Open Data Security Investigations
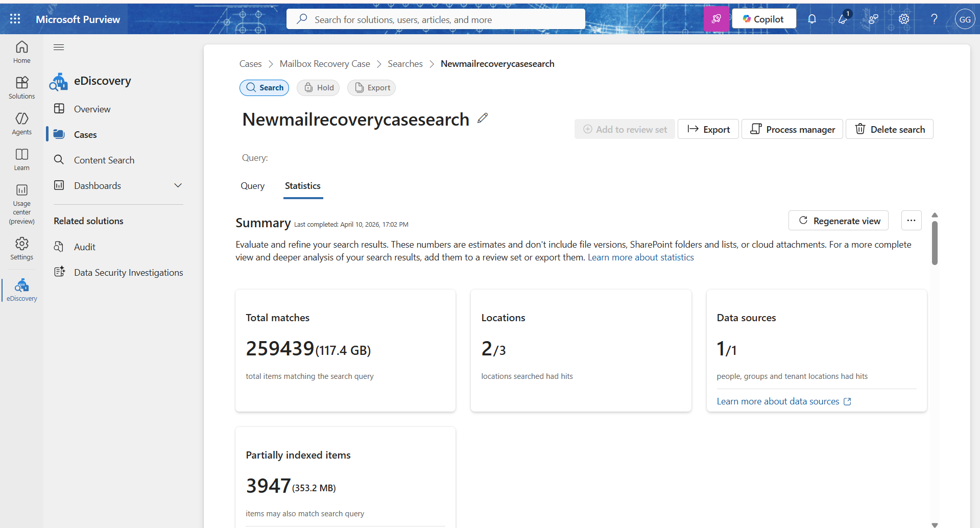The height and width of the screenshot is (528, 980). (128, 272)
